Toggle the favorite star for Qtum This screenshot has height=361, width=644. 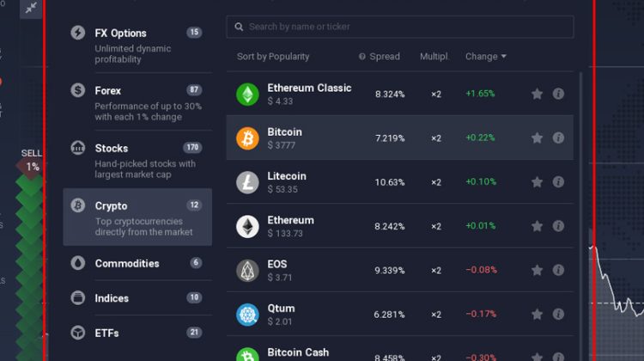[538, 314]
